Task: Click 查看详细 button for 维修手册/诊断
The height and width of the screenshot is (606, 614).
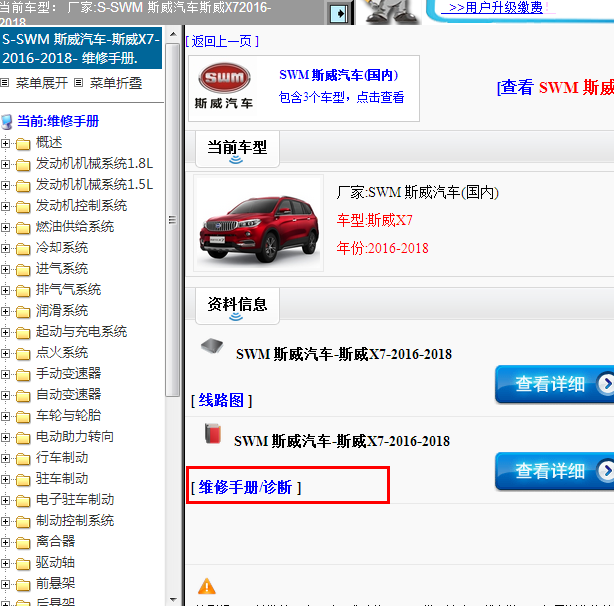Action: coord(554,471)
